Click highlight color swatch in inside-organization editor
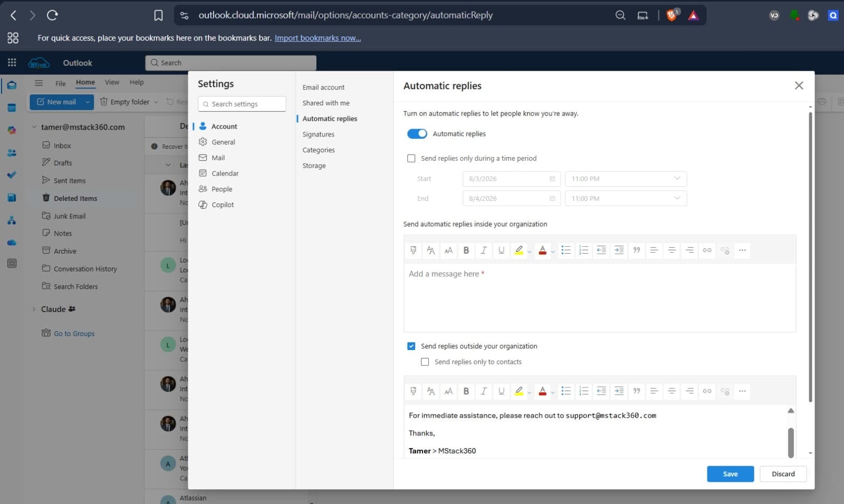 pyautogui.click(x=519, y=250)
